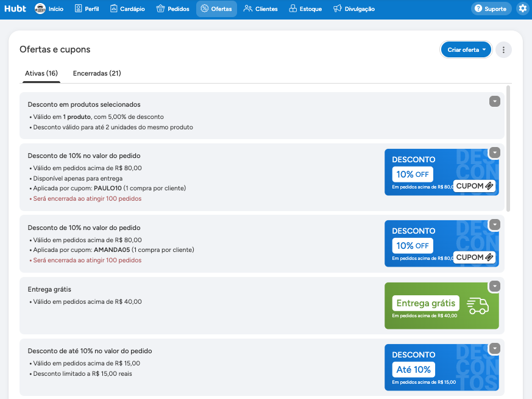
Task: Click the Hubt logo
Action: tap(15, 9)
